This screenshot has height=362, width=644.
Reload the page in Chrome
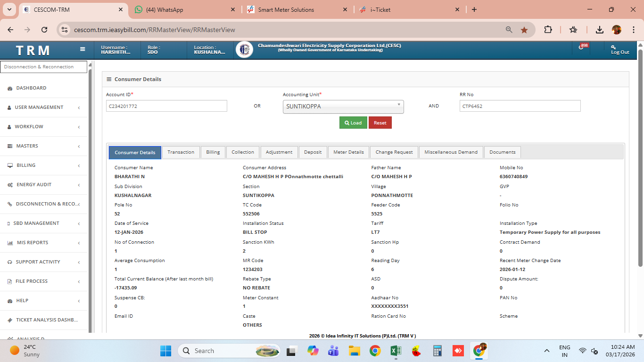point(44,30)
